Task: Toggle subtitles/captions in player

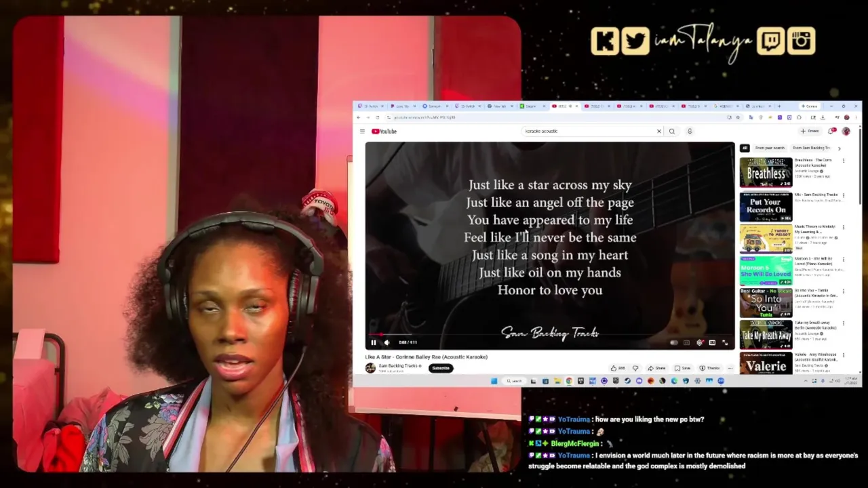Action: tap(686, 342)
